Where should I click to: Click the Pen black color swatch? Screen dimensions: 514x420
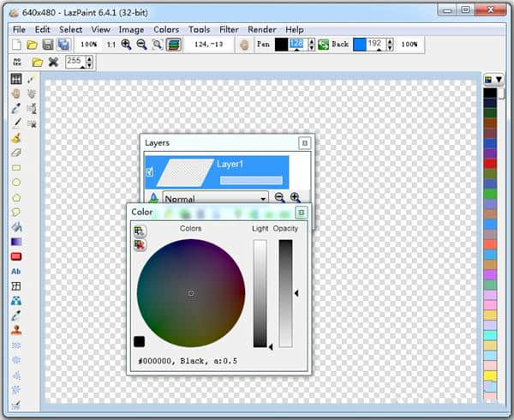point(281,45)
